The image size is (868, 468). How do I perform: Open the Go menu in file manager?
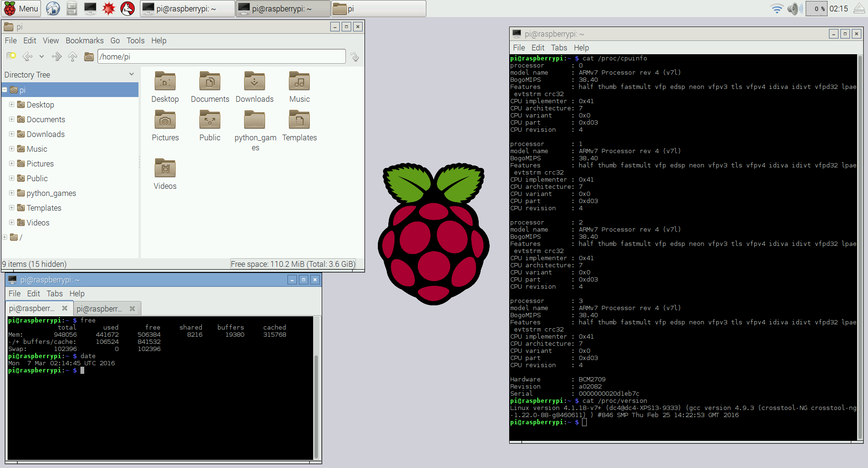pos(115,40)
